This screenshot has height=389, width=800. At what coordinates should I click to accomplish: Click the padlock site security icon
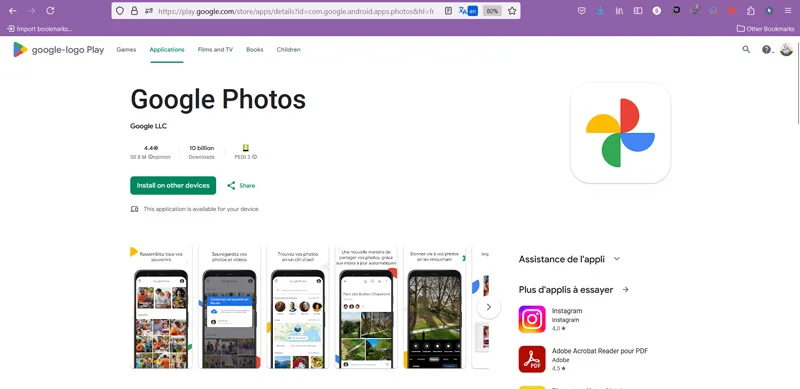pyautogui.click(x=134, y=11)
